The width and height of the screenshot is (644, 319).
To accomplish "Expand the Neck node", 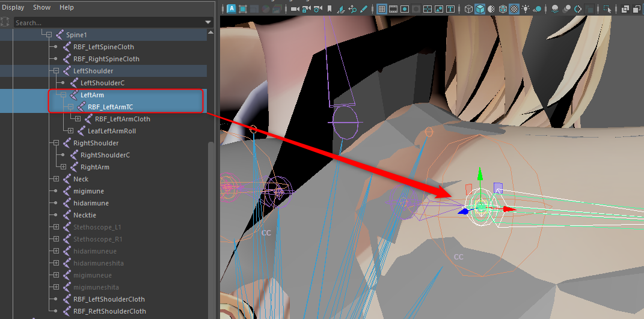I will (57, 179).
